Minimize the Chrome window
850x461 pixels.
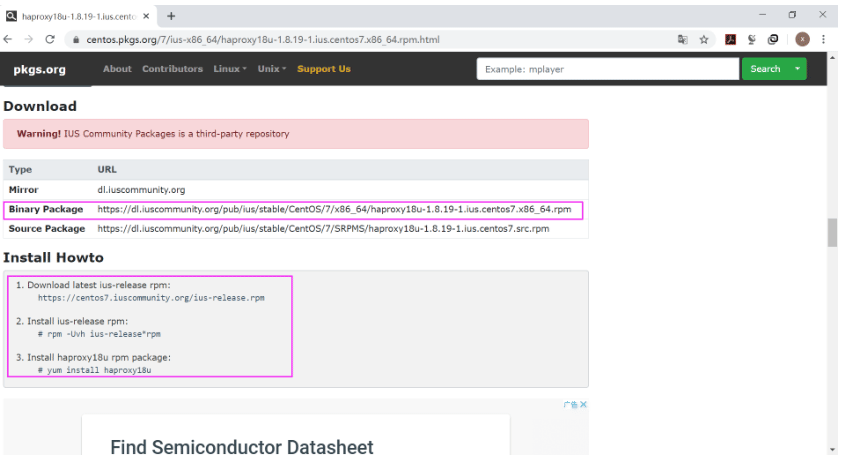tap(763, 15)
